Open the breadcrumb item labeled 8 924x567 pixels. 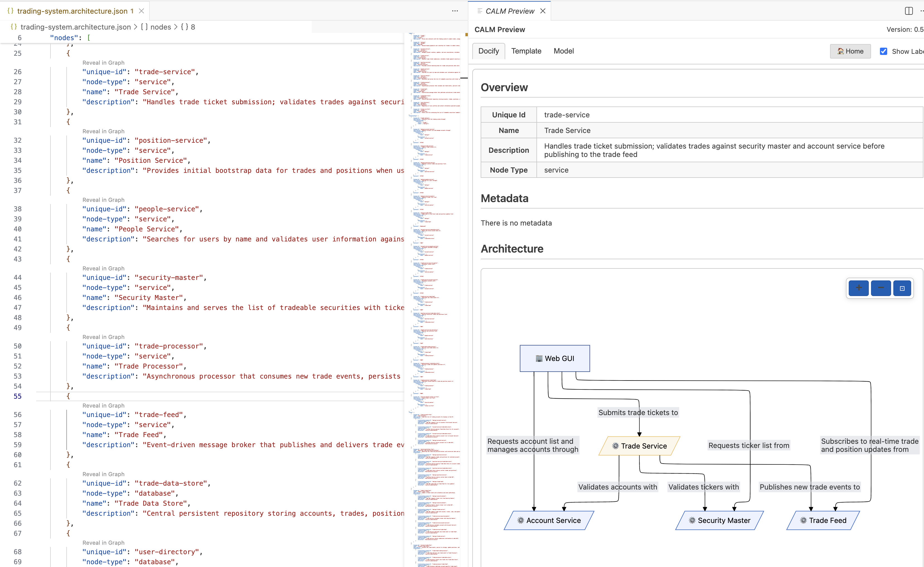coord(192,27)
